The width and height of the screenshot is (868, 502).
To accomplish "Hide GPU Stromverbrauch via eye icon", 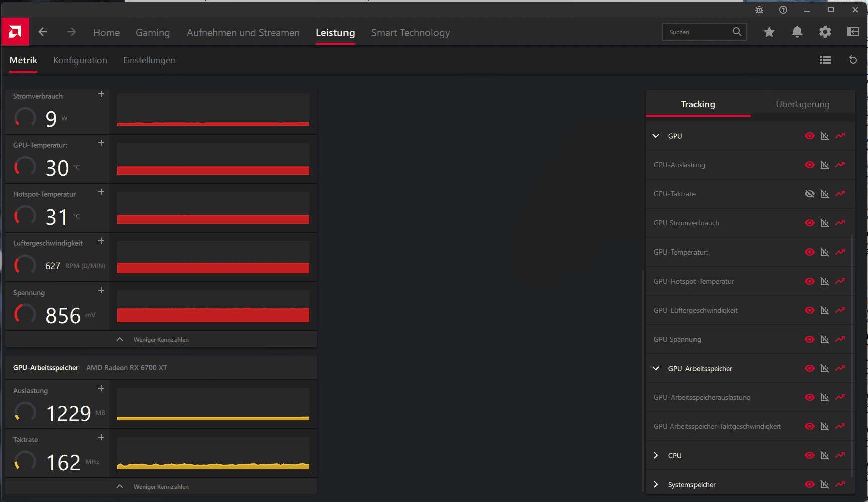I will tap(809, 223).
